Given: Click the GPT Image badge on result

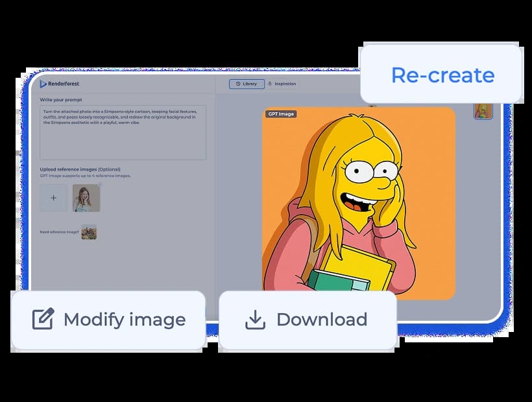Looking at the screenshot, I should 280,114.
